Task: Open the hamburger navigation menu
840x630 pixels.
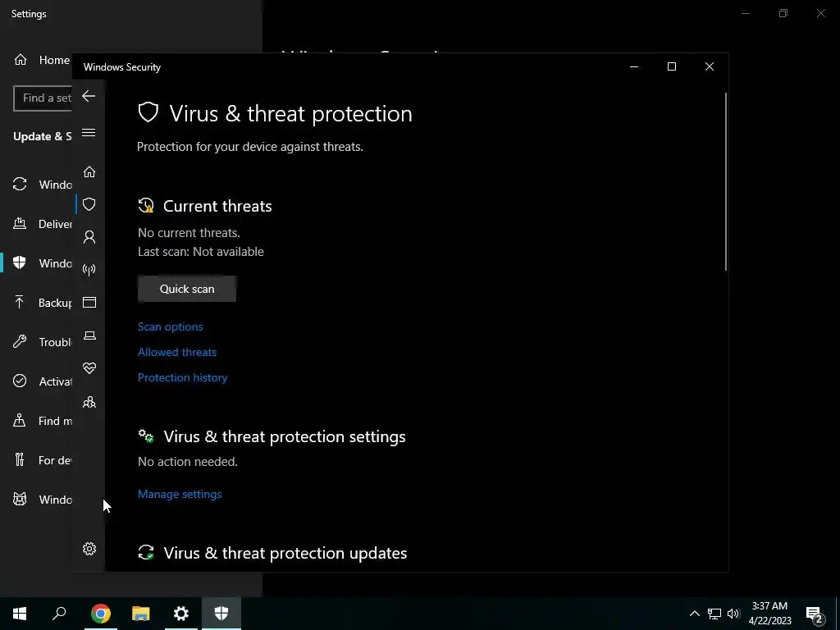Action: 89,133
